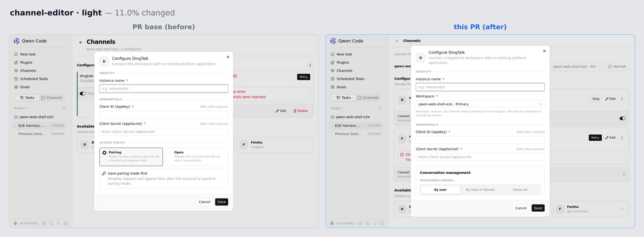Collapse the qwen-web-shell-e2e project folder in the after panel
The image size is (644, 237).
coord(350,117)
